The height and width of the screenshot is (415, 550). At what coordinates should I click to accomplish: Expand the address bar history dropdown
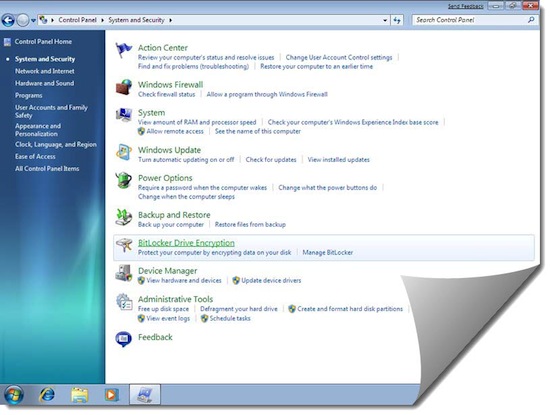point(385,20)
